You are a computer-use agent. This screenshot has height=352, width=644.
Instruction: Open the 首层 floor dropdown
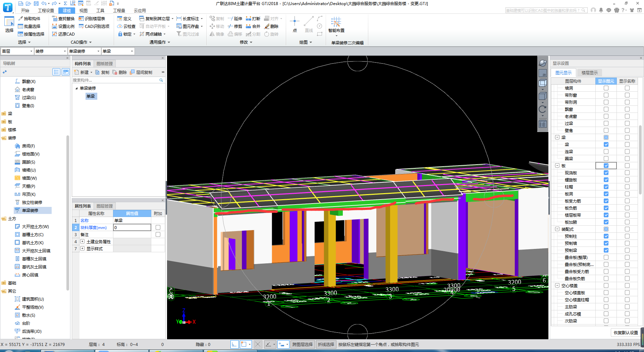pyautogui.click(x=17, y=51)
